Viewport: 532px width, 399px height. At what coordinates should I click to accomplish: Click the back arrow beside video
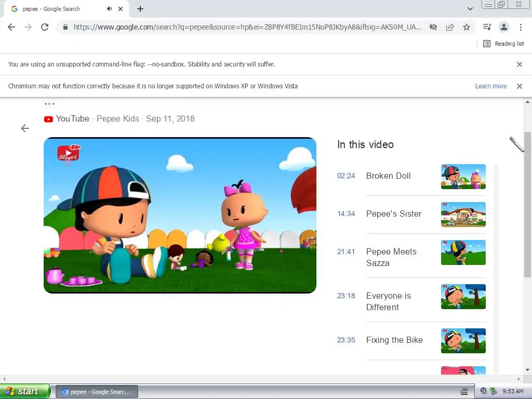(25, 128)
